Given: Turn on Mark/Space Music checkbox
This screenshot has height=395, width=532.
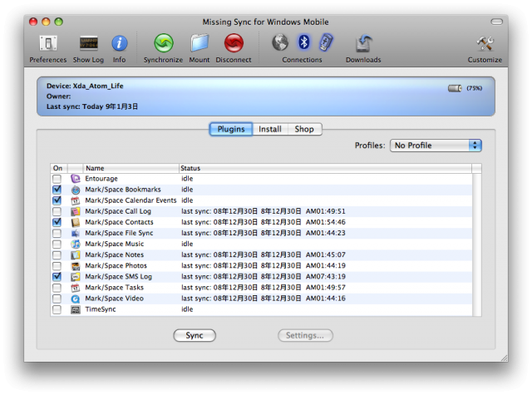Looking at the screenshot, I should pos(57,244).
